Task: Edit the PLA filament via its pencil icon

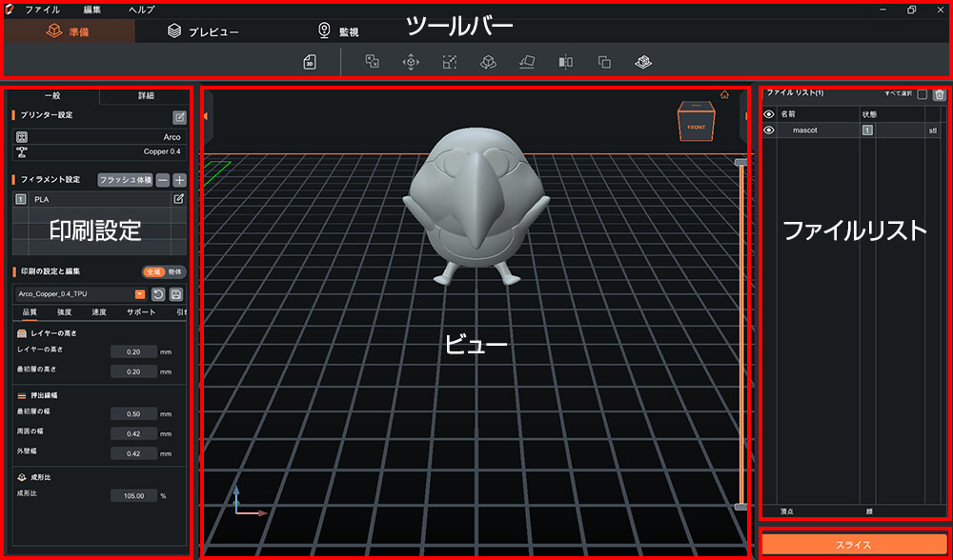Action: coord(179,199)
